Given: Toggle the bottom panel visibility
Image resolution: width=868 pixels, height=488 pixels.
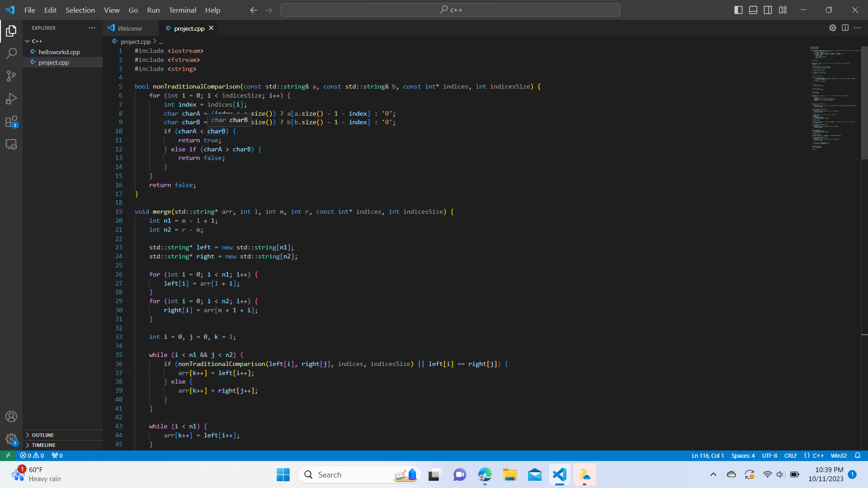Looking at the screenshot, I should [x=753, y=10].
